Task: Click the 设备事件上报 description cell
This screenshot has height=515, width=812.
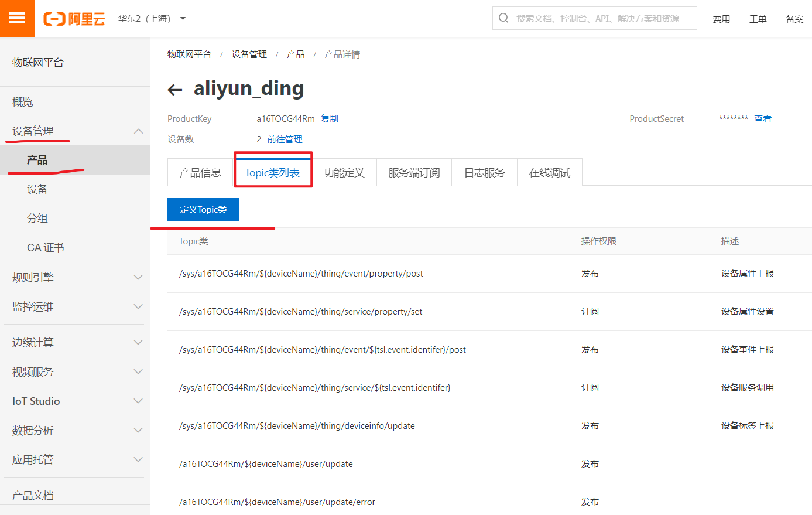Action: pos(748,350)
